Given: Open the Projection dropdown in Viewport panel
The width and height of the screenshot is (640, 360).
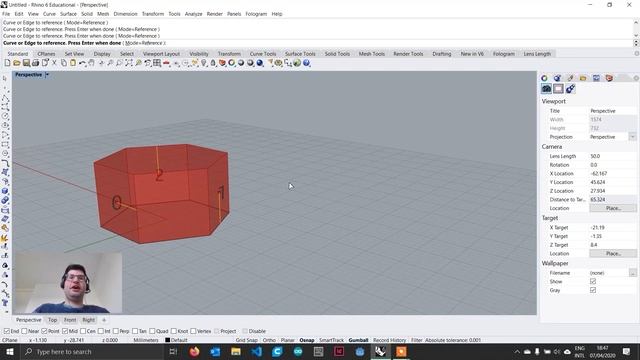Looking at the screenshot, I should 632,137.
